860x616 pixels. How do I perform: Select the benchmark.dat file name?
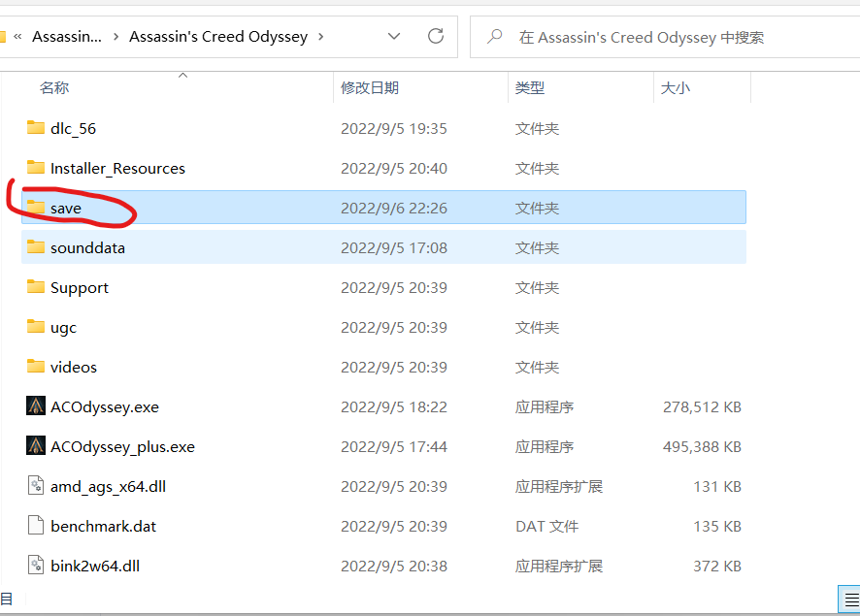(x=103, y=526)
